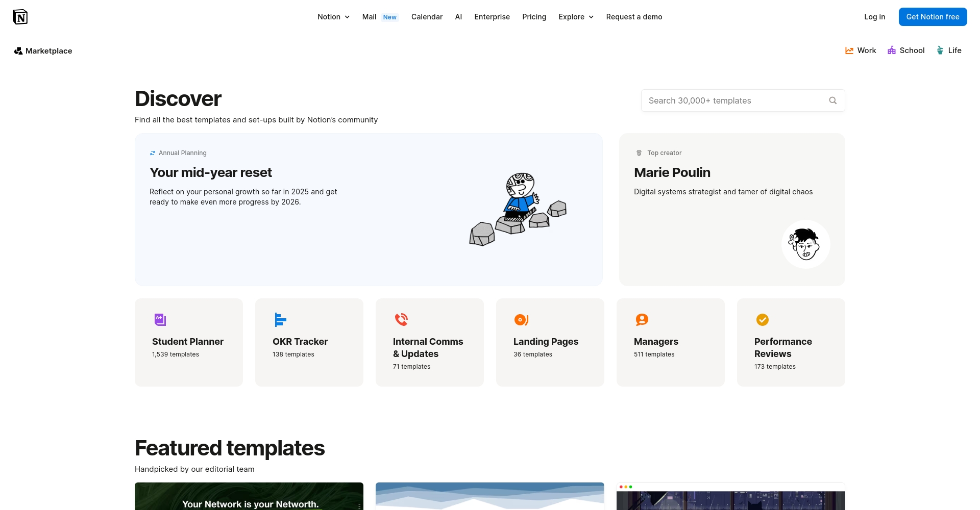The height and width of the screenshot is (510, 980).
Task: Open the Pricing nav item
Action: 534,17
